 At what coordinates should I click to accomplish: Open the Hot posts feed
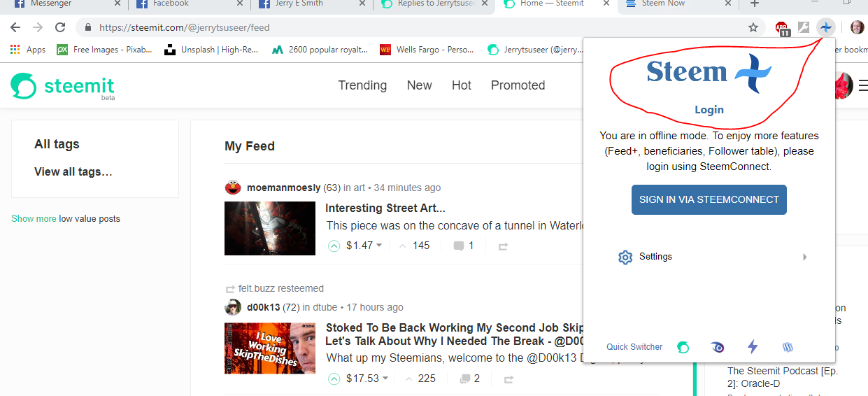pos(462,85)
